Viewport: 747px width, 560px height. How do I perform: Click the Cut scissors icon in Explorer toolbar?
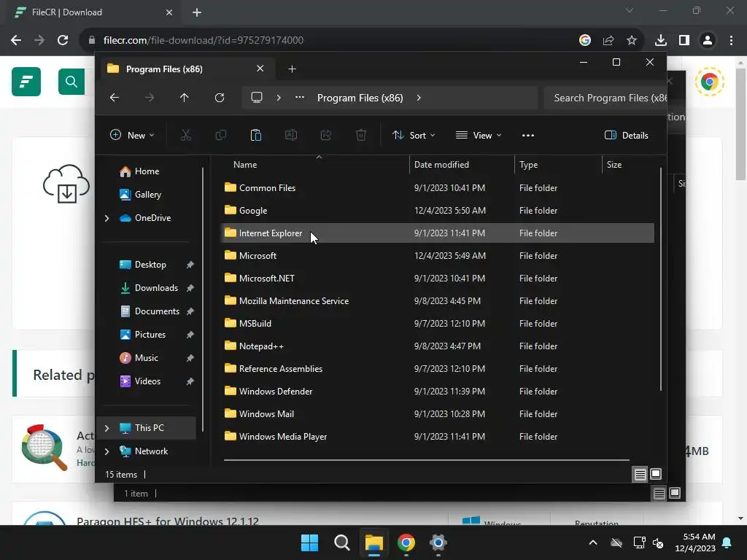point(186,135)
